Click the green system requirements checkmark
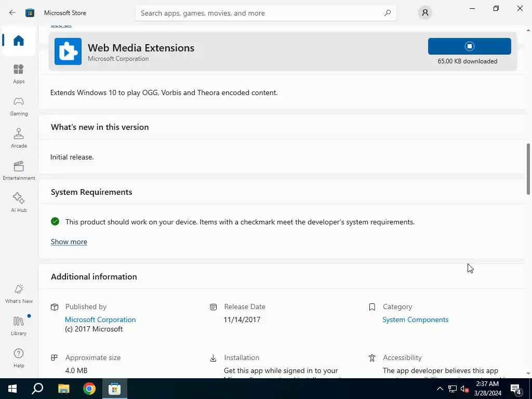The height and width of the screenshot is (399, 532). pos(55,221)
